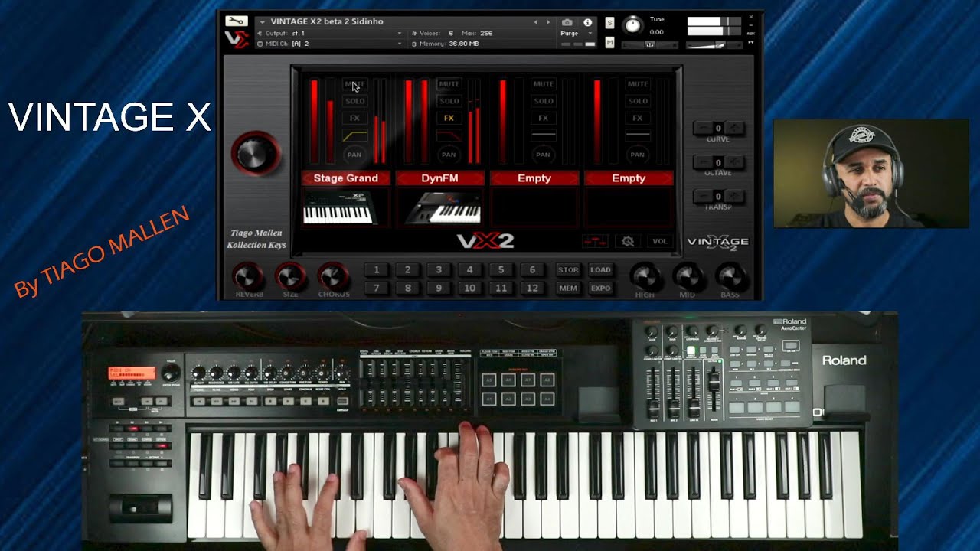
Task: Decrease the CURVE value with minus arrow
Action: 701,128
